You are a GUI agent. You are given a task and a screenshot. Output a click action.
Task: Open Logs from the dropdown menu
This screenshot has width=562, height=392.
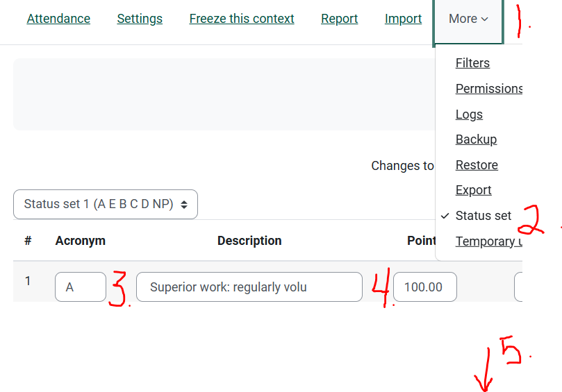point(469,114)
